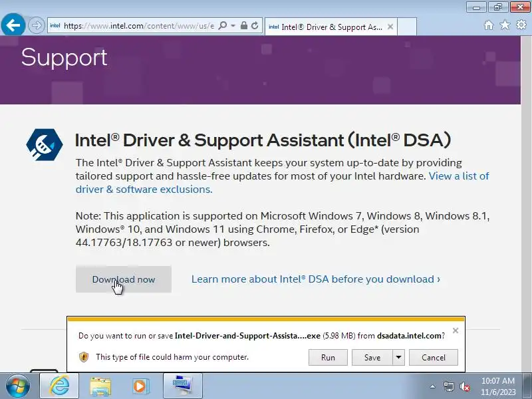Open View a list of exclusions link
Image resolution: width=532 pixels, height=399 pixels.
point(282,182)
